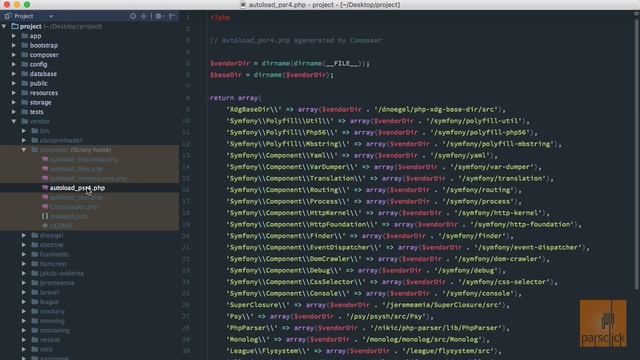Hide the Project tool window icon
This screenshot has height=360, width=640.
pos(172,16)
